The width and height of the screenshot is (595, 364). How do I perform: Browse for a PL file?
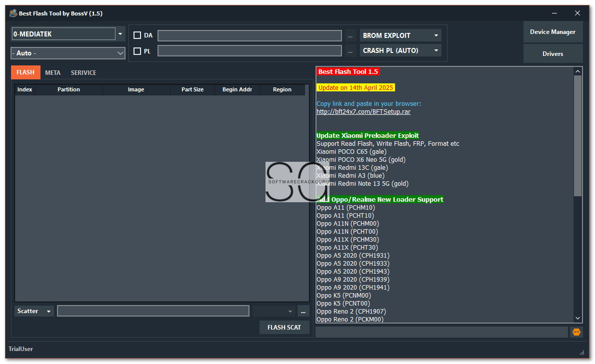click(x=350, y=51)
